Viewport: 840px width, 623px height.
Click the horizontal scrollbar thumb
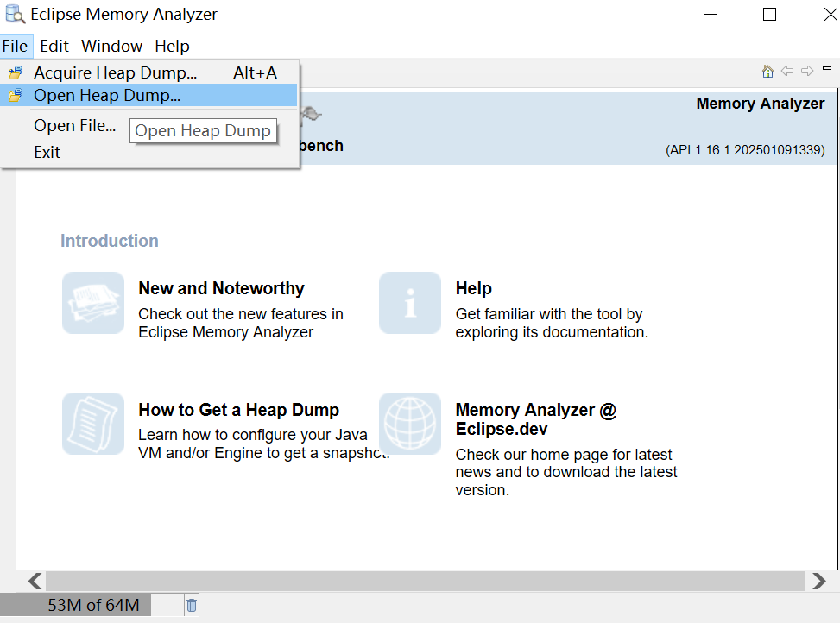[x=426, y=581]
